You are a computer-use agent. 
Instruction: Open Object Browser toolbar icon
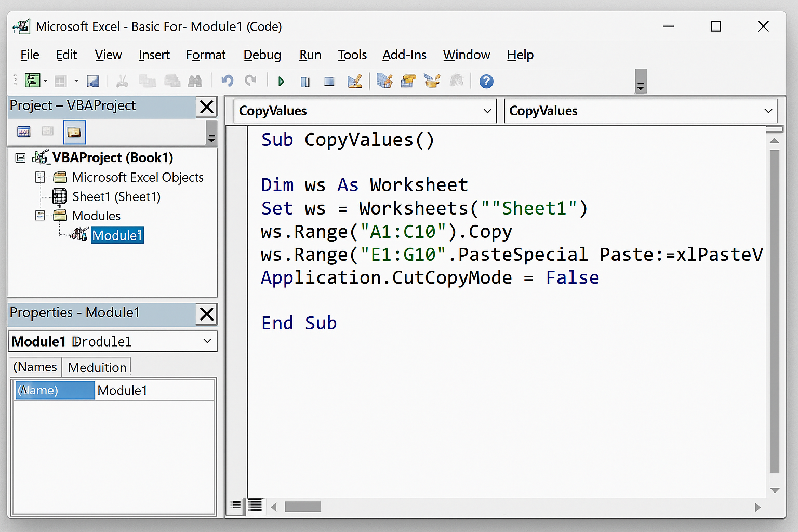point(432,81)
